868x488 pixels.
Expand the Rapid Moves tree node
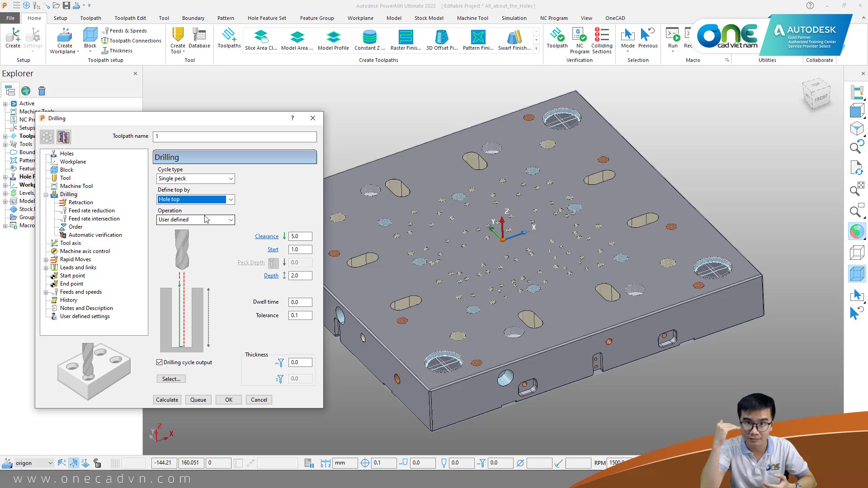click(x=46, y=260)
